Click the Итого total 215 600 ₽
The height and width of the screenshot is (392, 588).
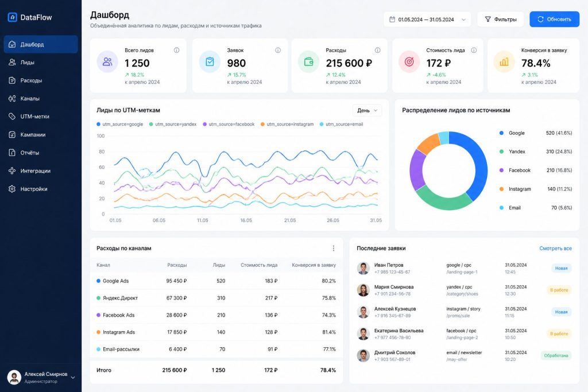tap(175, 370)
